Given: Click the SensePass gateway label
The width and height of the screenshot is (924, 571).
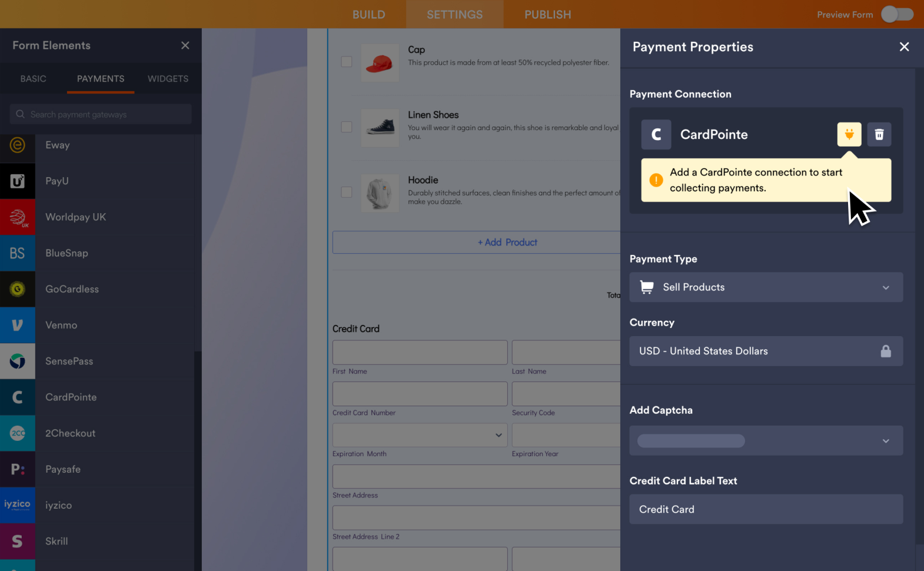Looking at the screenshot, I should 69,361.
